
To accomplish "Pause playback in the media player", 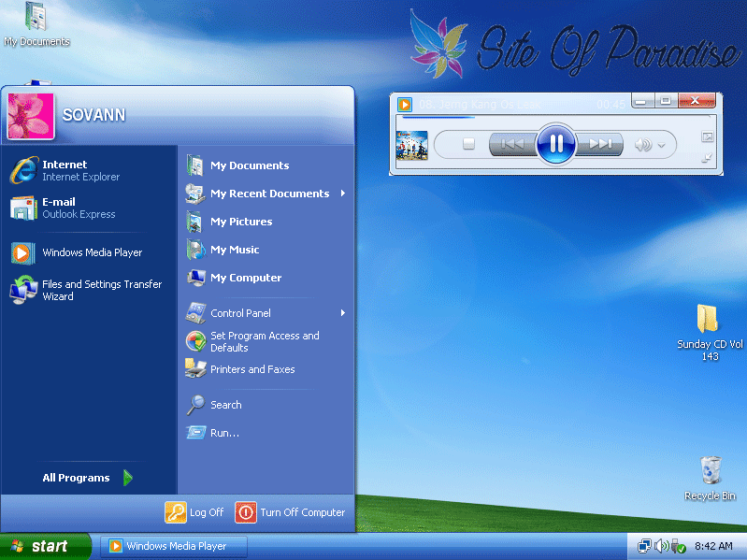I will click(555, 144).
